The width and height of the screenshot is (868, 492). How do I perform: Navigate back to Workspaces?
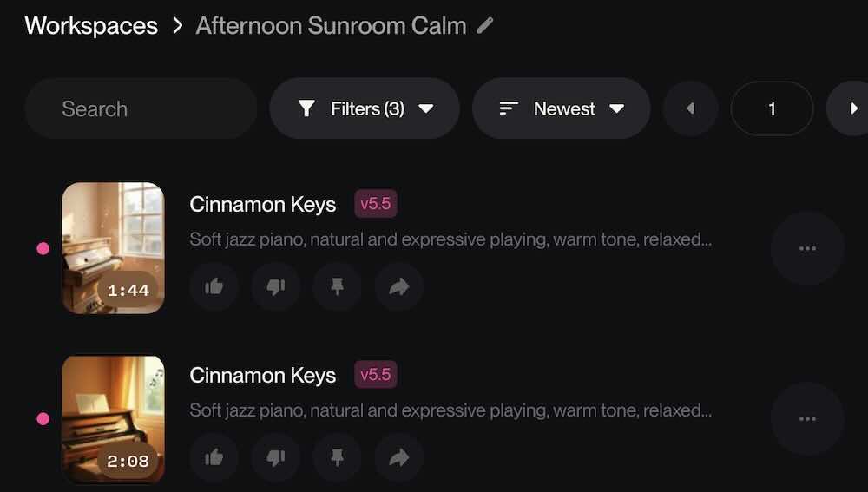coord(91,25)
